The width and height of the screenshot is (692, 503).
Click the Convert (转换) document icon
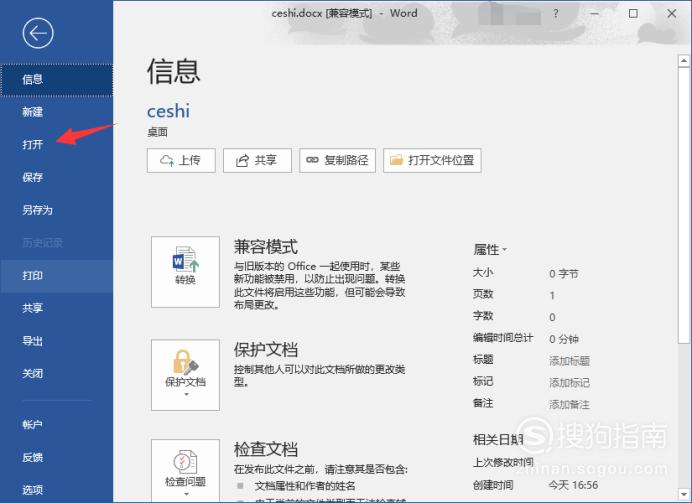[185, 272]
